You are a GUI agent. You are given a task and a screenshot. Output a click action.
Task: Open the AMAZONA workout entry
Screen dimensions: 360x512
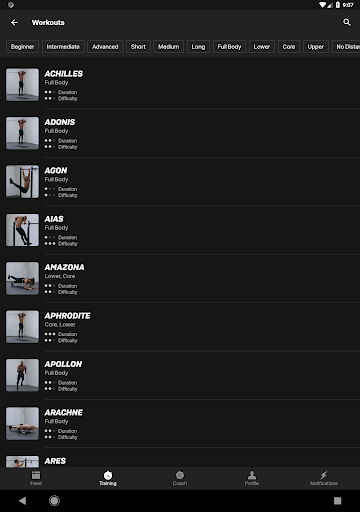[x=180, y=279]
